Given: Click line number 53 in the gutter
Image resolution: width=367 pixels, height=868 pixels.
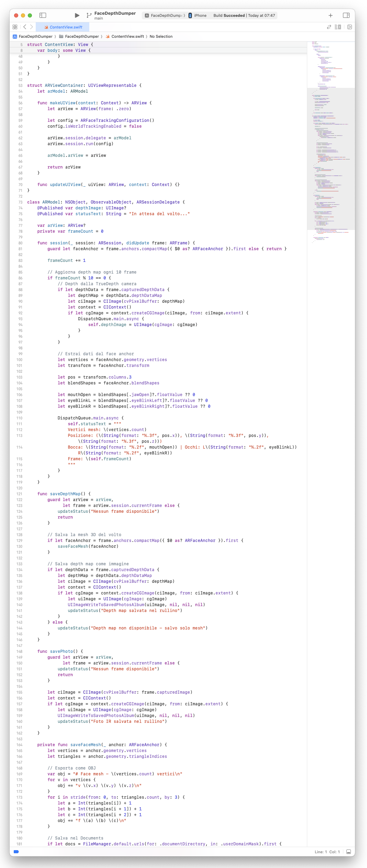Looking at the screenshot, I should point(20,85).
